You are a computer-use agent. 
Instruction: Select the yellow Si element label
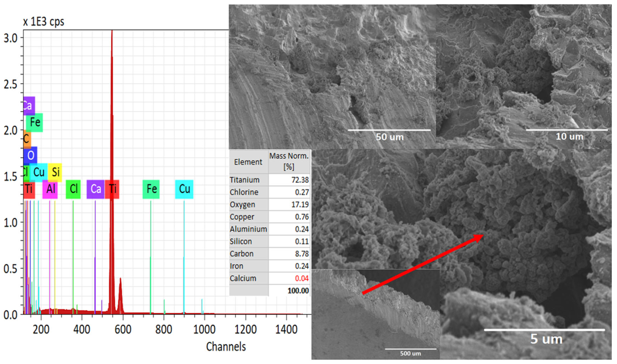point(55,172)
